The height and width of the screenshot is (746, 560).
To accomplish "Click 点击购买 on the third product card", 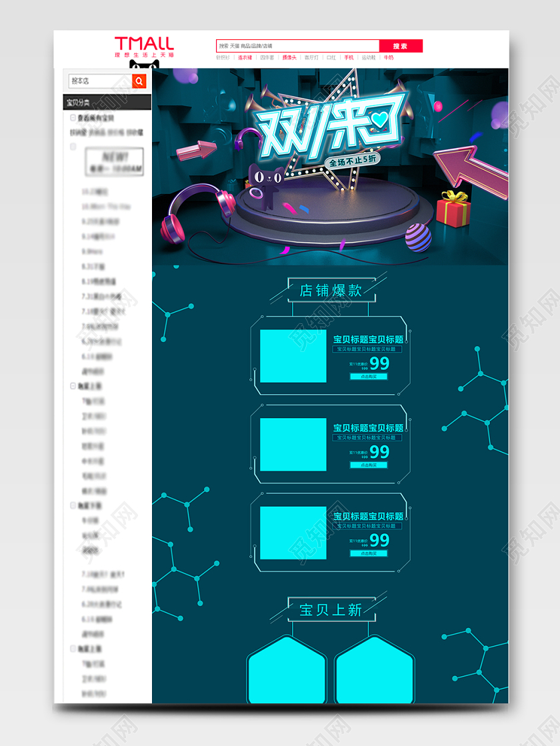I will [369, 553].
